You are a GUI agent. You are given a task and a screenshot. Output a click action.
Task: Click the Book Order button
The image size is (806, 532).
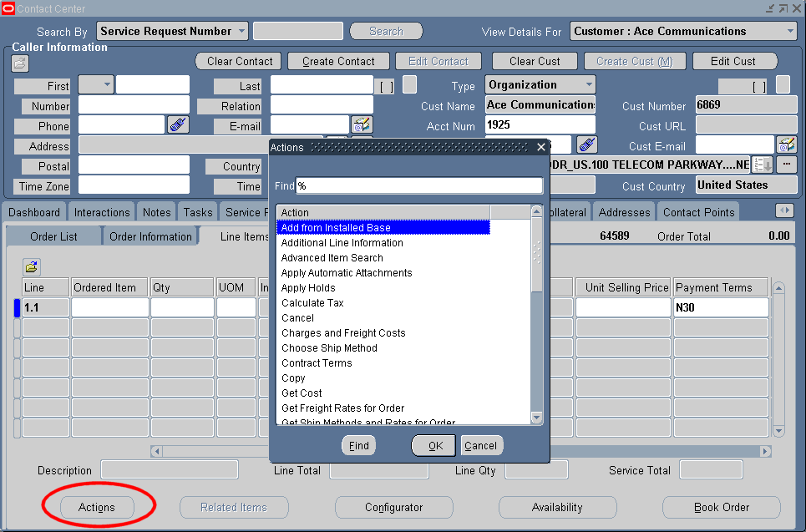[x=721, y=507]
